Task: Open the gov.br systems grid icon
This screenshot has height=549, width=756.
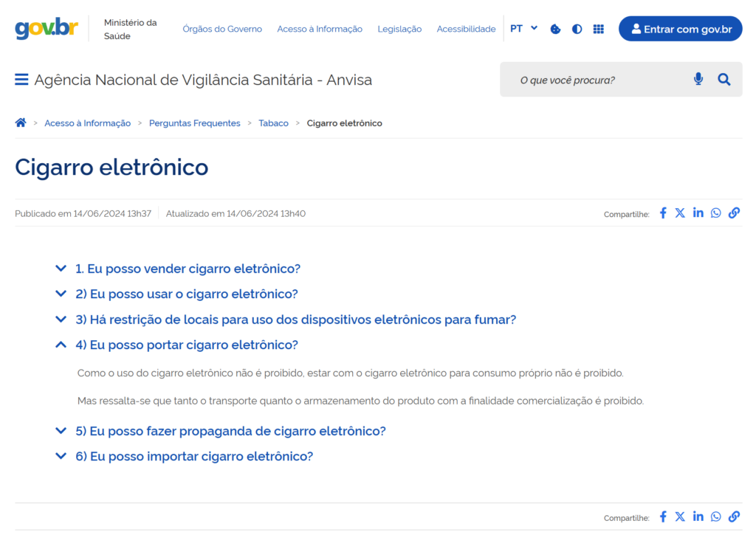Action: 598,29
